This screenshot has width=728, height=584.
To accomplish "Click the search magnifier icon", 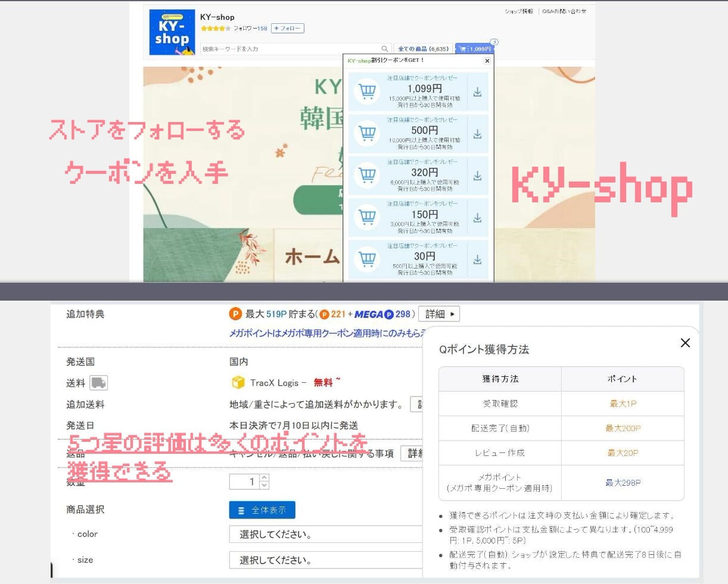I will pos(385,49).
